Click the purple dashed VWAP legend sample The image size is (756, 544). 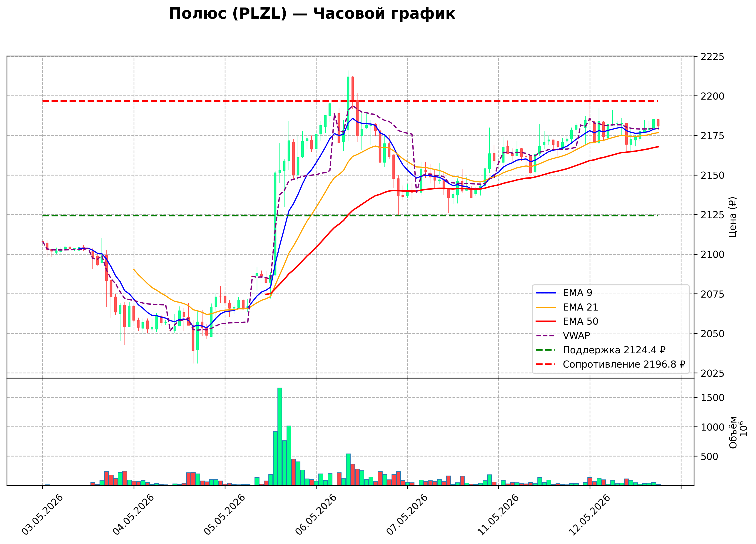(x=546, y=336)
